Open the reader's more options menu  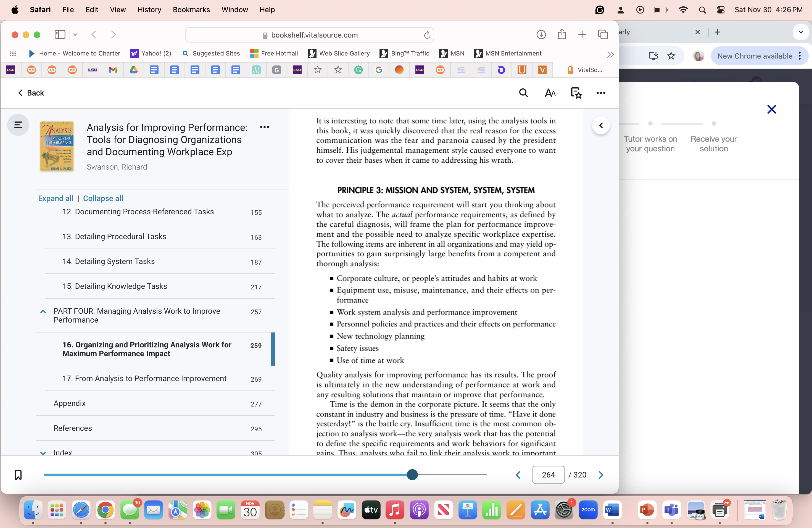[601, 93]
